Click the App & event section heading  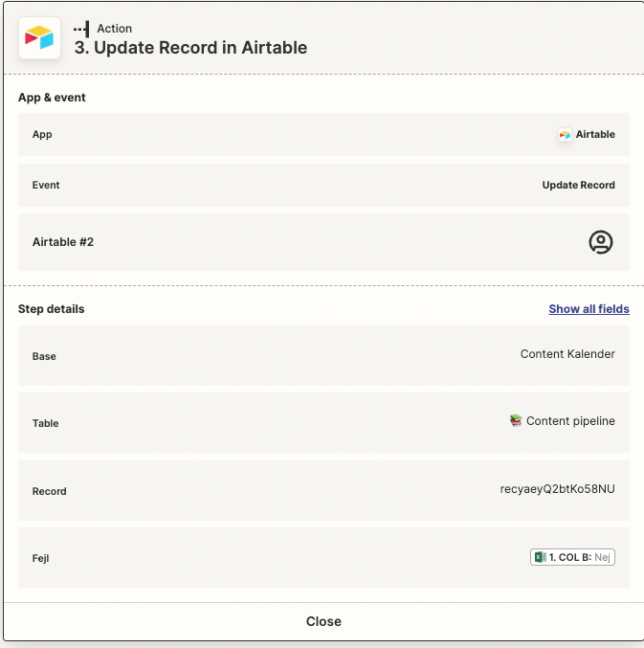click(x=52, y=98)
